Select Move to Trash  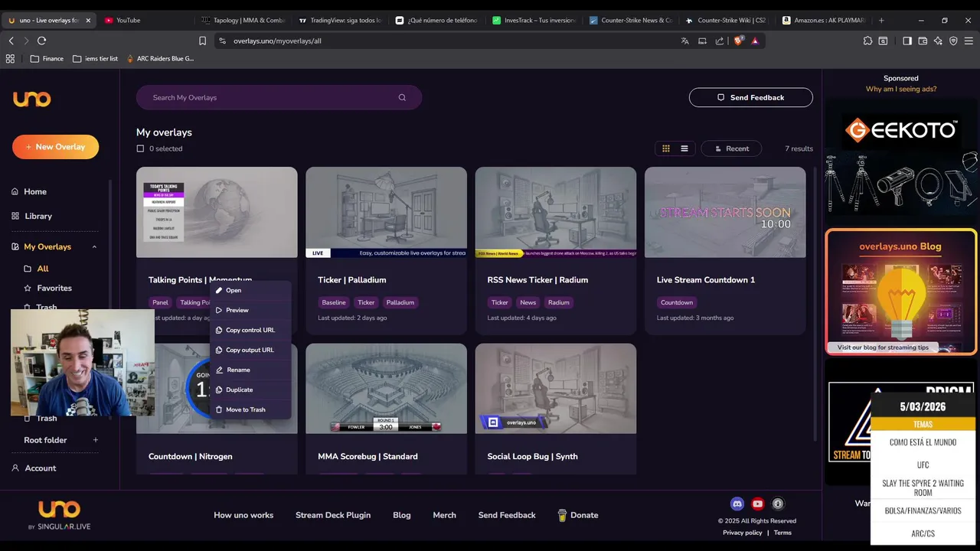pyautogui.click(x=250, y=409)
